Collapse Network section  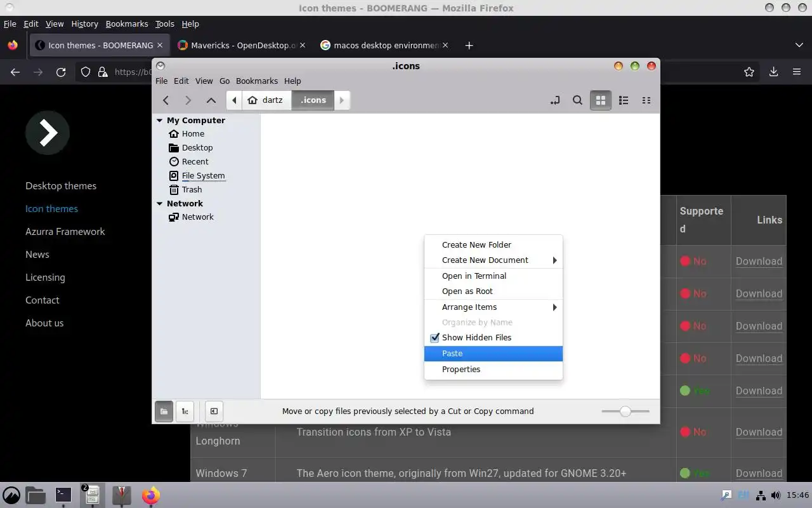pos(160,204)
